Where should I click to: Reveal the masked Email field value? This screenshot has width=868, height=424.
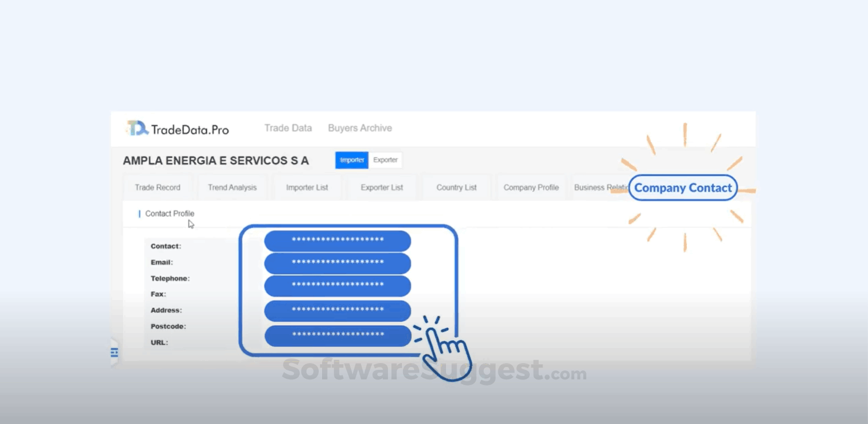[x=337, y=263]
